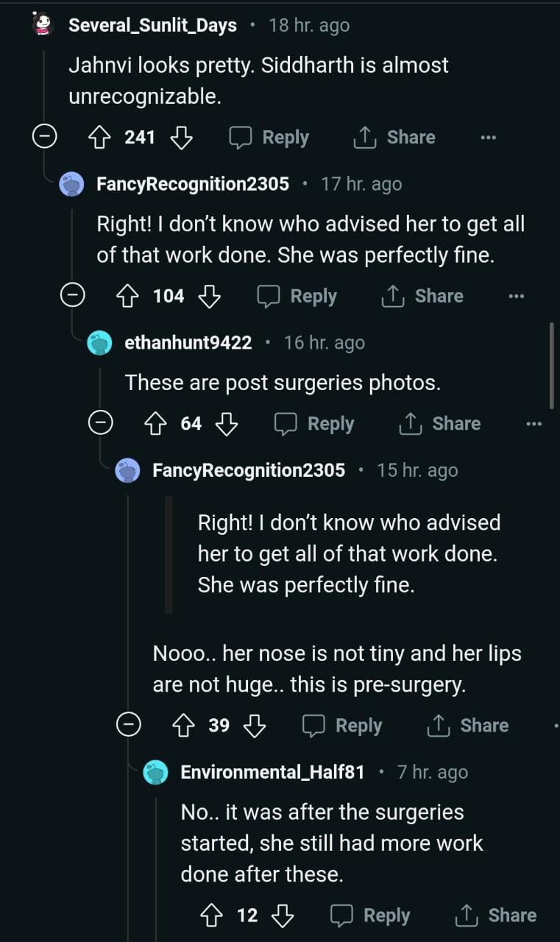Open more options on ethanhunt9422's comment
Screen dimensions: 560x942
534,424
